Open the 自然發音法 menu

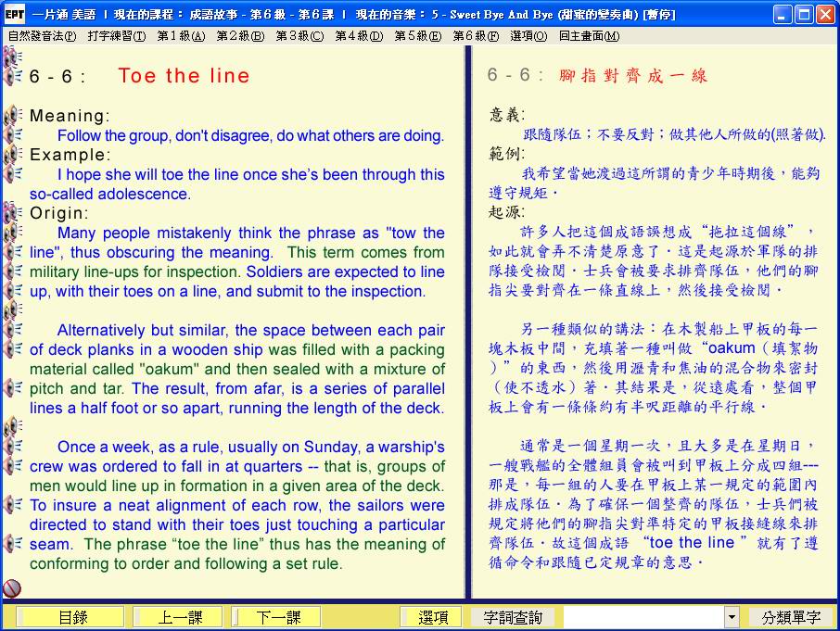coord(42,36)
